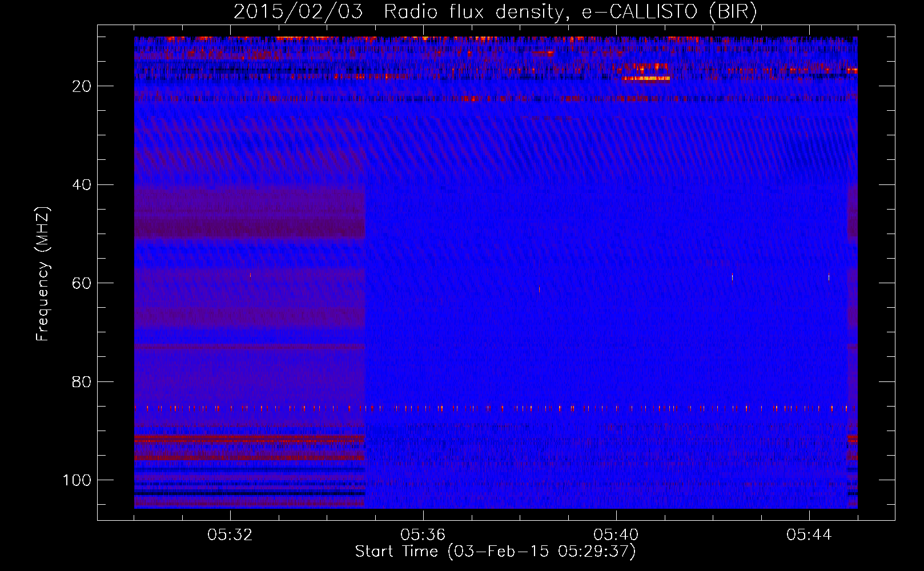Viewport: 924px width, 571px height.
Task: Click the red horizontal band near 92 MHz
Action: pos(250,438)
